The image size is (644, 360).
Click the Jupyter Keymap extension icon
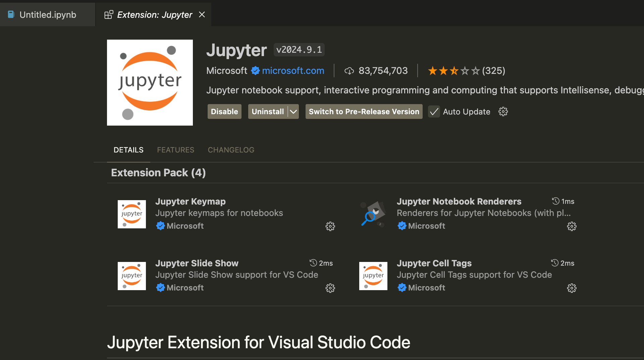tap(132, 214)
